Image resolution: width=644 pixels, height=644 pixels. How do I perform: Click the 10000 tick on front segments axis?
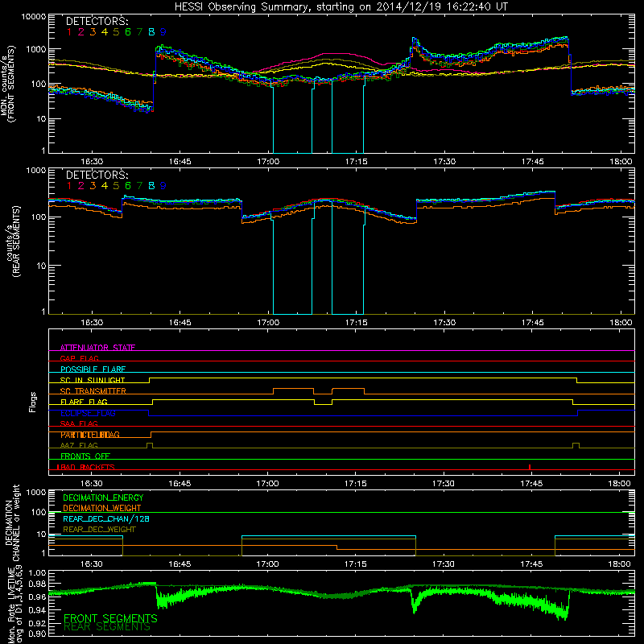(x=34, y=17)
